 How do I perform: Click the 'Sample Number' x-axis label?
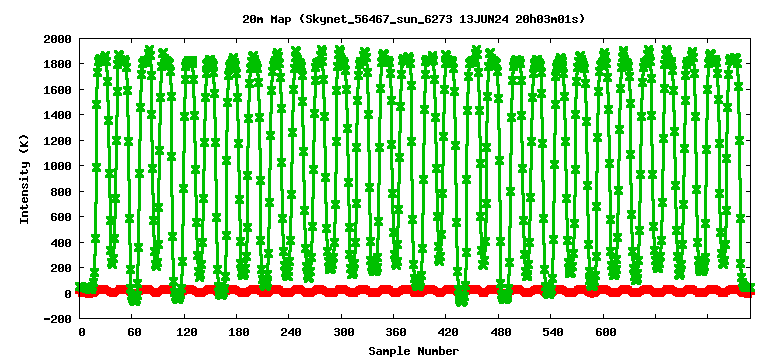click(414, 351)
